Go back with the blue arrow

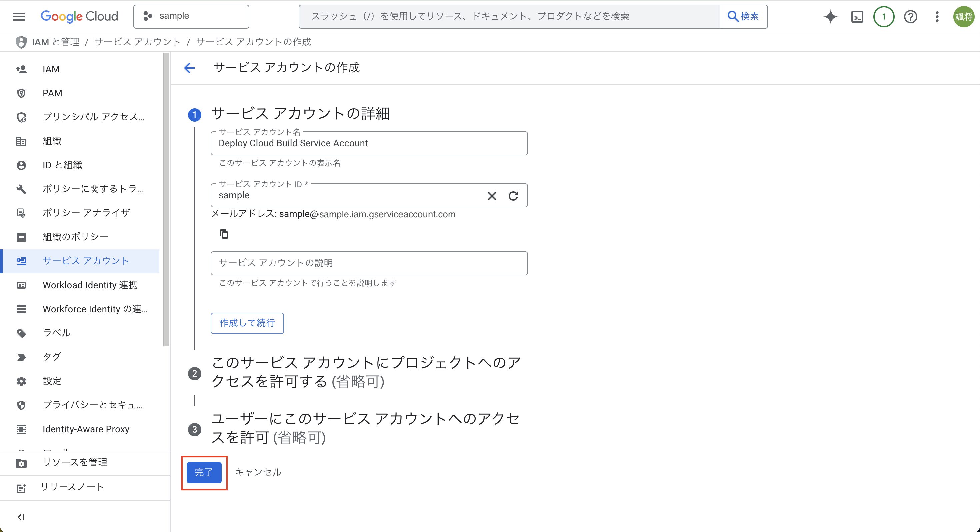pos(189,68)
